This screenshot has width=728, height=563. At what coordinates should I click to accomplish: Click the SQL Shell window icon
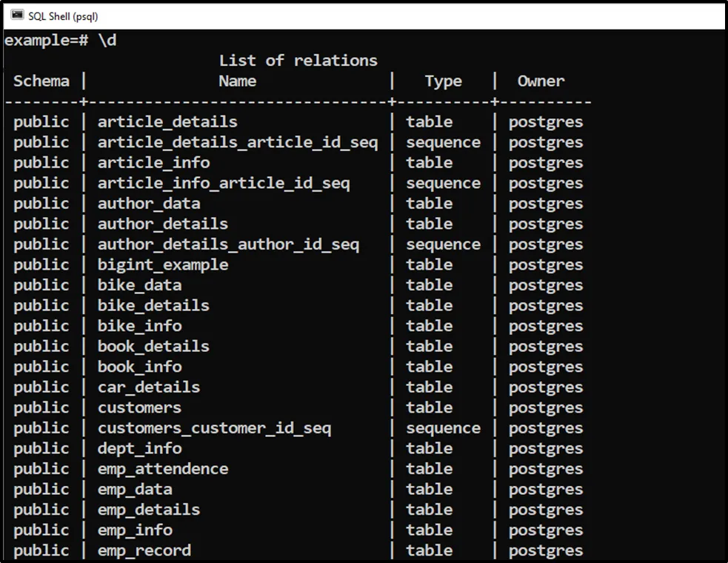coord(17,16)
